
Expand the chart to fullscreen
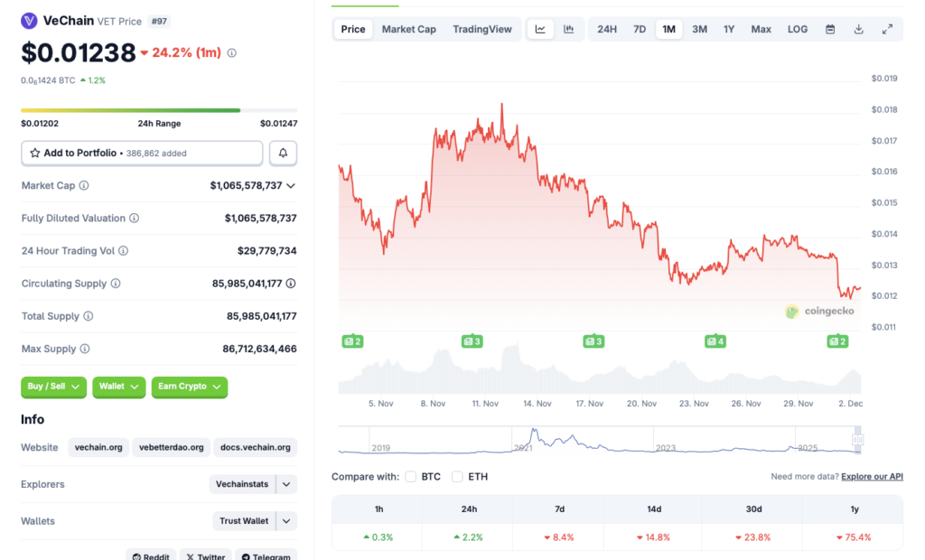pos(887,28)
